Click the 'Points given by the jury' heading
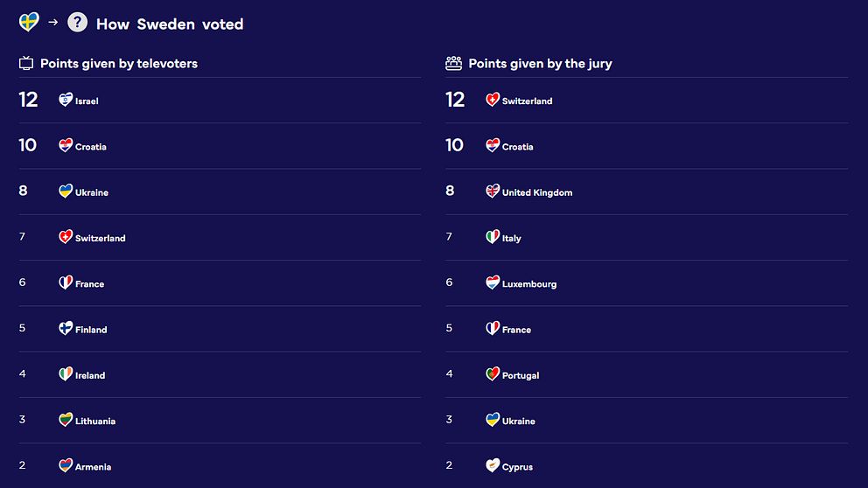Screen dimensions: 868x488 pyautogui.click(x=540, y=64)
